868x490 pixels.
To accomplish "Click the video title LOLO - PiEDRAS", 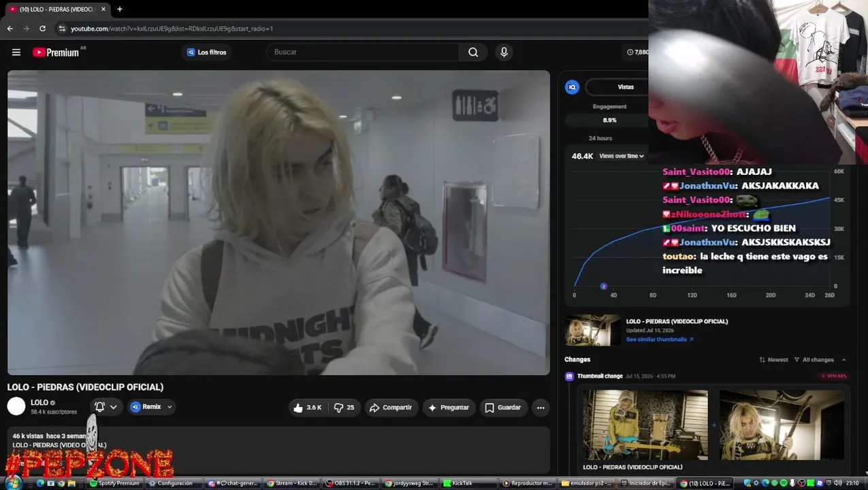I will [85, 387].
